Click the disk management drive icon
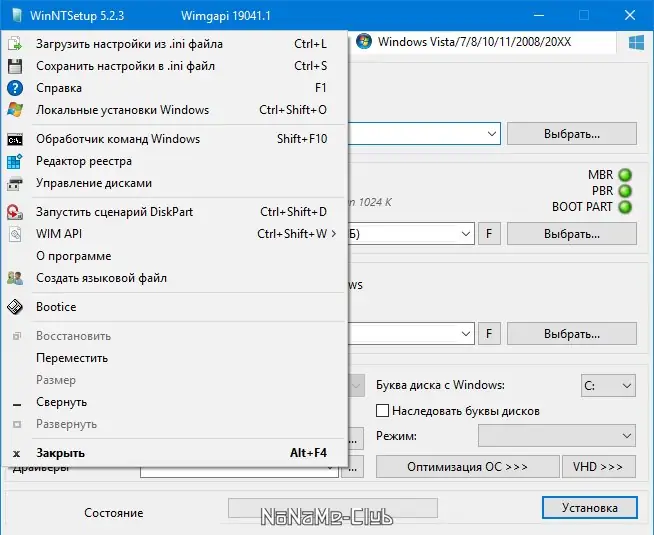 pyautogui.click(x=15, y=183)
